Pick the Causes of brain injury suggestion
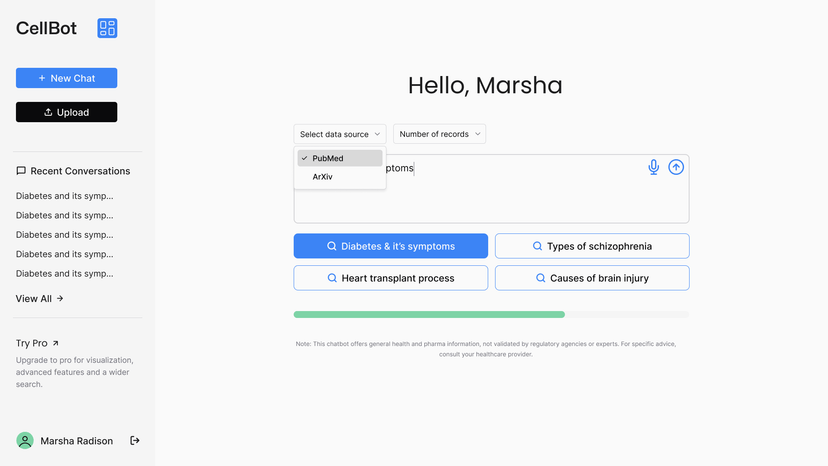The height and width of the screenshot is (466, 828). (591, 278)
